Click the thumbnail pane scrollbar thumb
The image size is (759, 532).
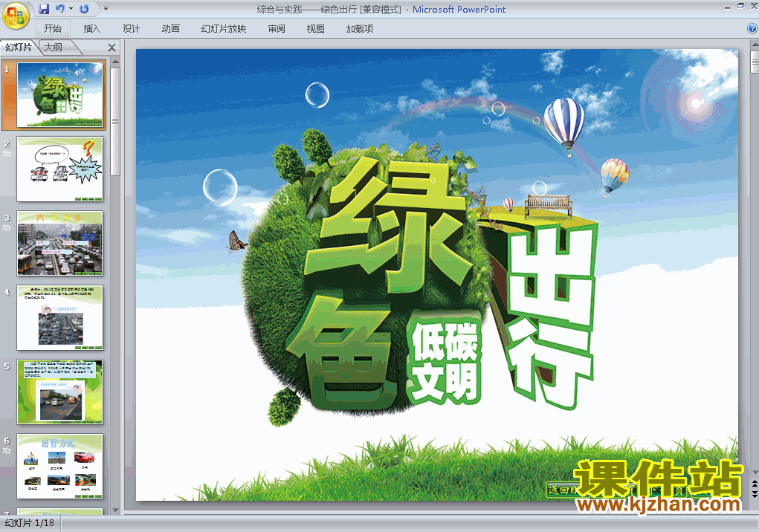pos(115,121)
